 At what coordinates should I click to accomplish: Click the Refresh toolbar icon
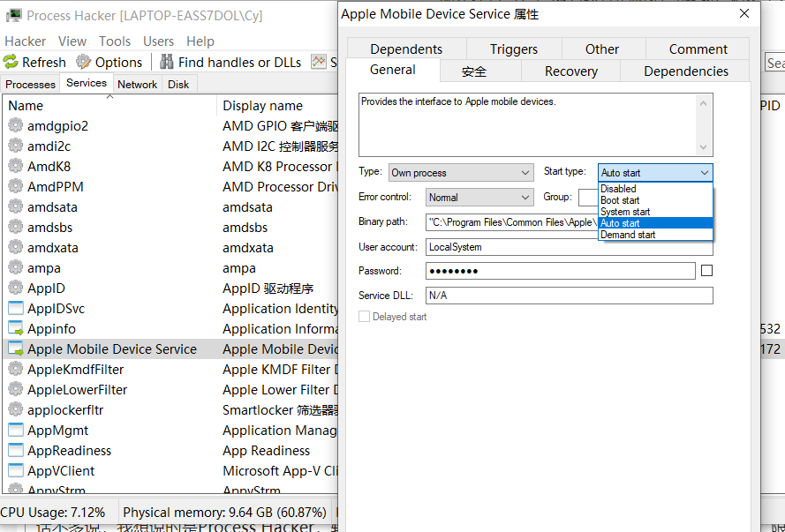pos(11,62)
